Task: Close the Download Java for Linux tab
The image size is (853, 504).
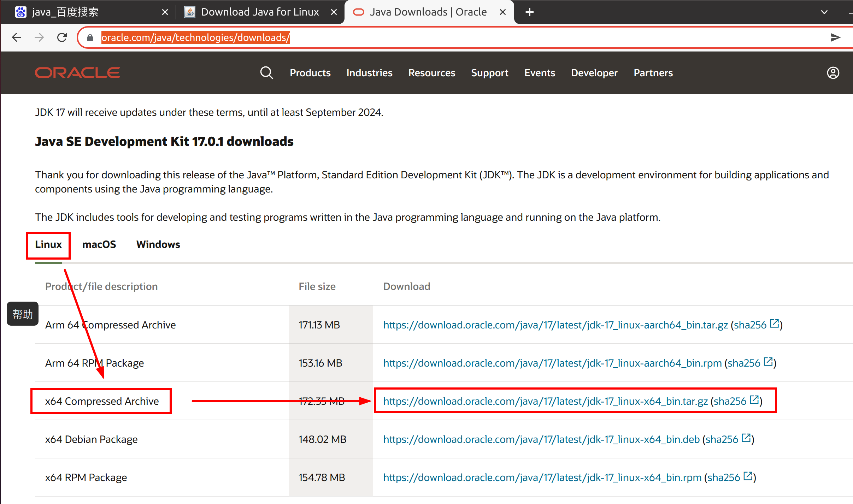Action: pyautogui.click(x=334, y=12)
